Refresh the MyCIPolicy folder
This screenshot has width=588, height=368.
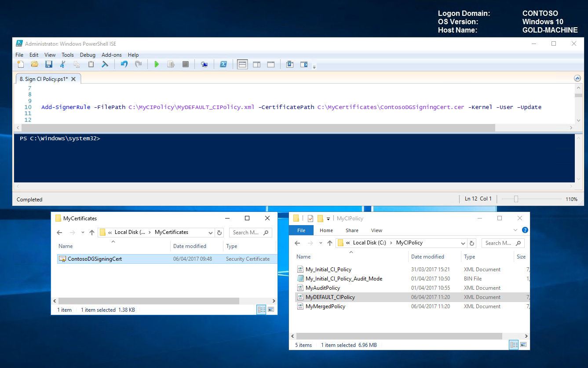coord(472,243)
